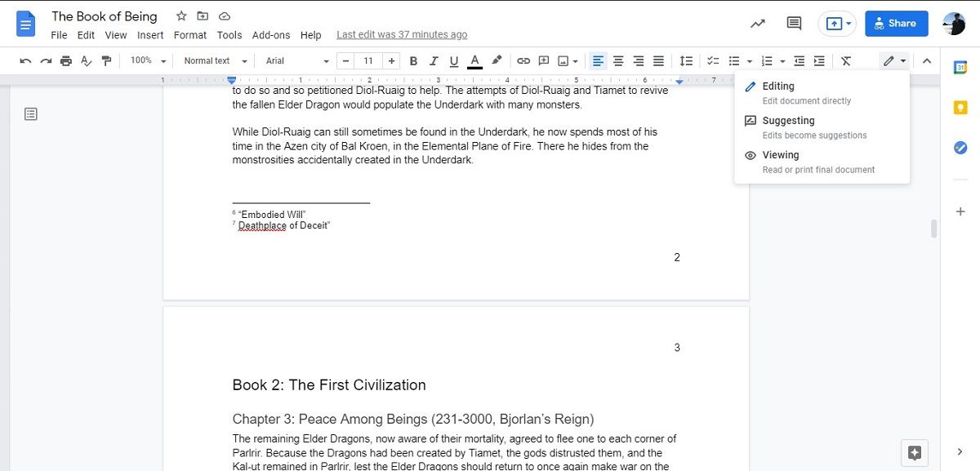Select the paint format roller tool
Image resolution: width=980 pixels, height=471 pixels.
(x=106, y=61)
